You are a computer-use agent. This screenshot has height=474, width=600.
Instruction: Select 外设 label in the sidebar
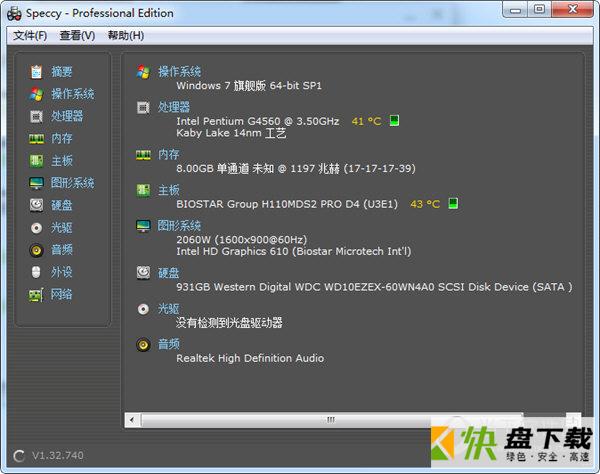coord(62,272)
